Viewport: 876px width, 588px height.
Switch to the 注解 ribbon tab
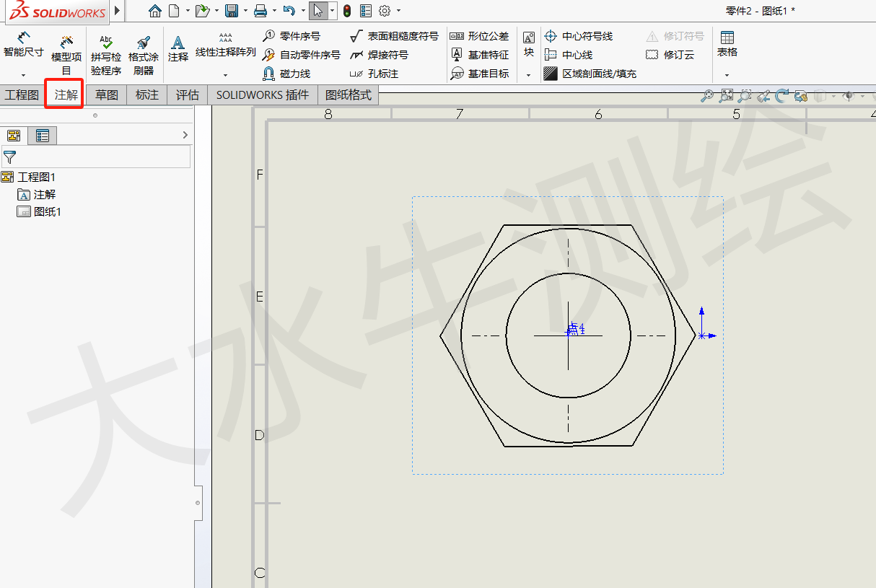click(x=66, y=95)
